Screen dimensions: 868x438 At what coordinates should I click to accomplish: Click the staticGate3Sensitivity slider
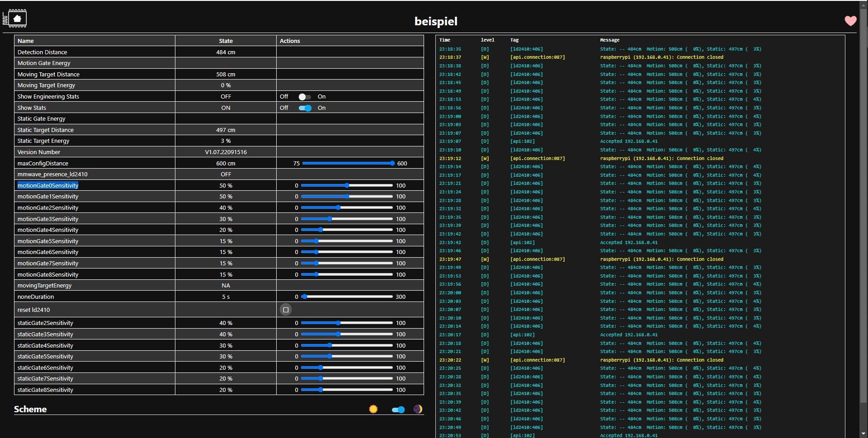click(347, 334)
